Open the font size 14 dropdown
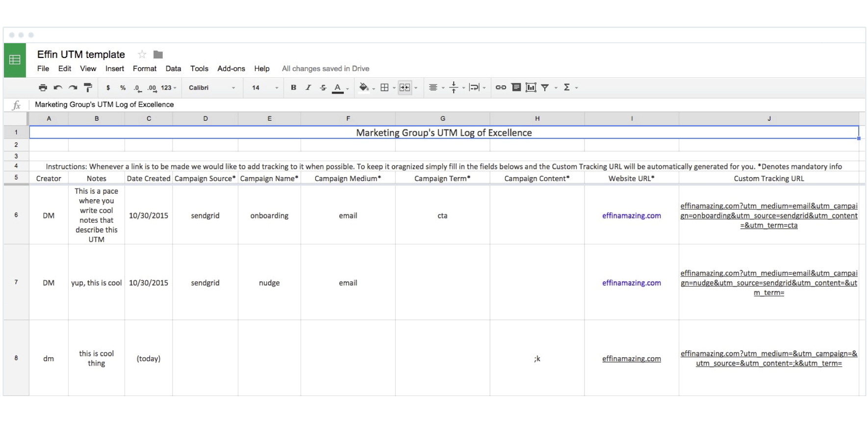Screen dimensions: 868x422 (x=265, y=88)
